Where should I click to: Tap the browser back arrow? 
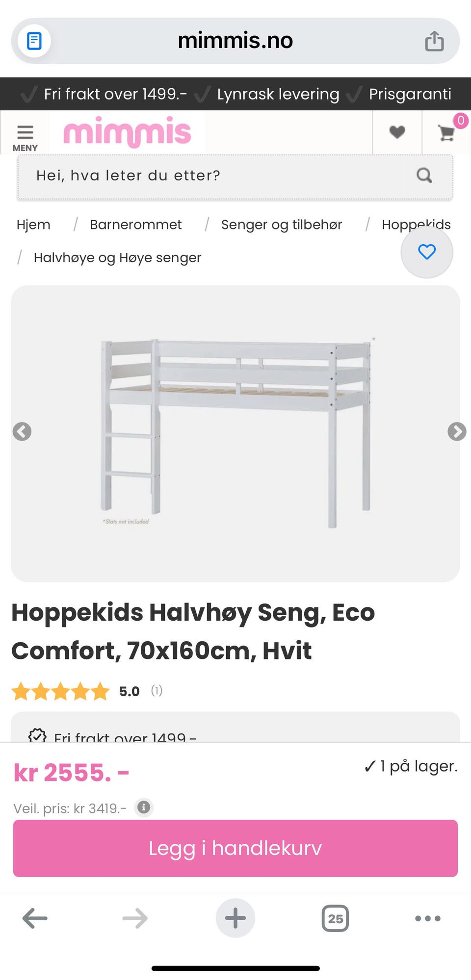coord(35,918)
